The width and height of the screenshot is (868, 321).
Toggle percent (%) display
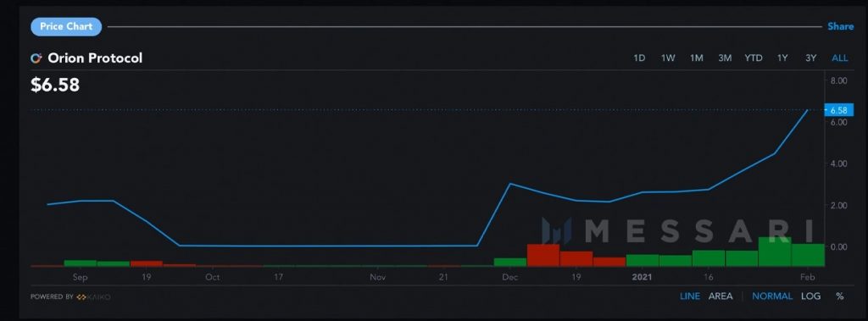(x=840, y=296)
